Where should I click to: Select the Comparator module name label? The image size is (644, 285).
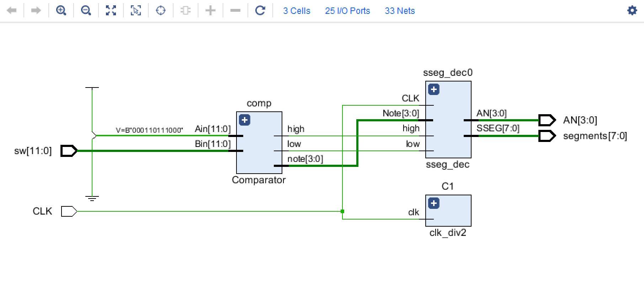[259, 180]
